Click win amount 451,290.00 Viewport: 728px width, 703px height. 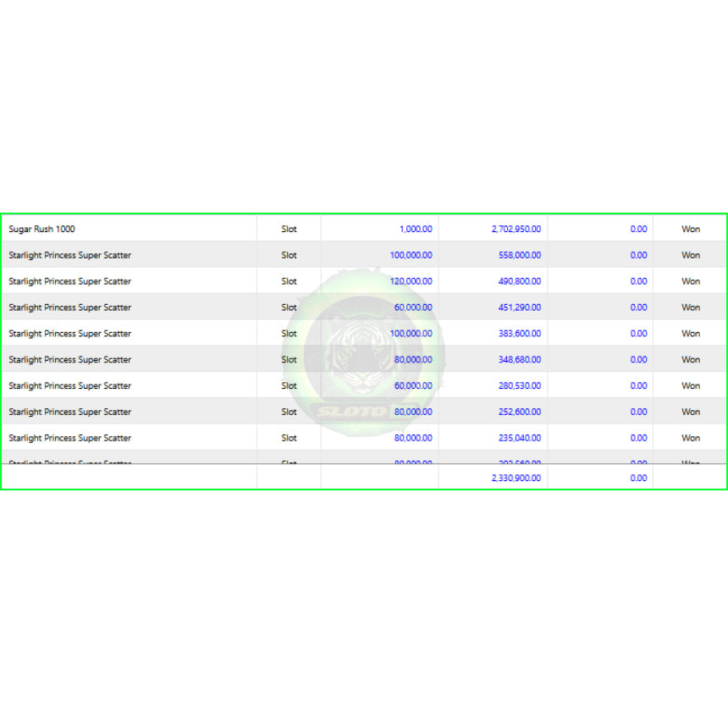click(x=520, y=307)
